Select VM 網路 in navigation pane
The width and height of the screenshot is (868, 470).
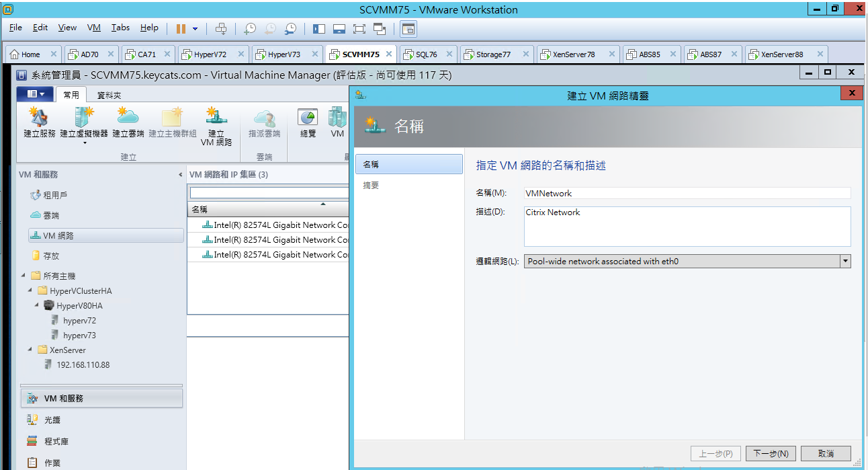pos(105,235)
